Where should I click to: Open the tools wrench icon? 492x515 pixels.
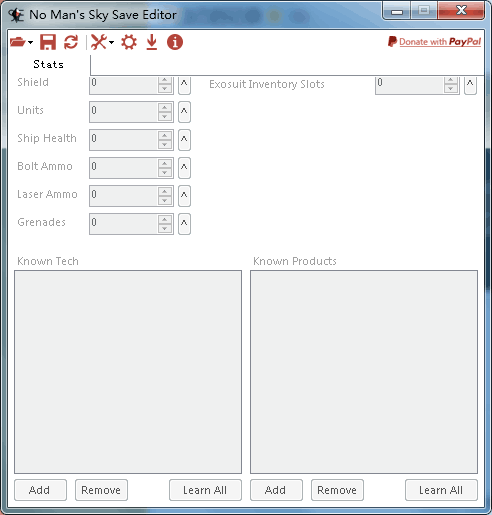pyautogui.click(x=99, y=42)
